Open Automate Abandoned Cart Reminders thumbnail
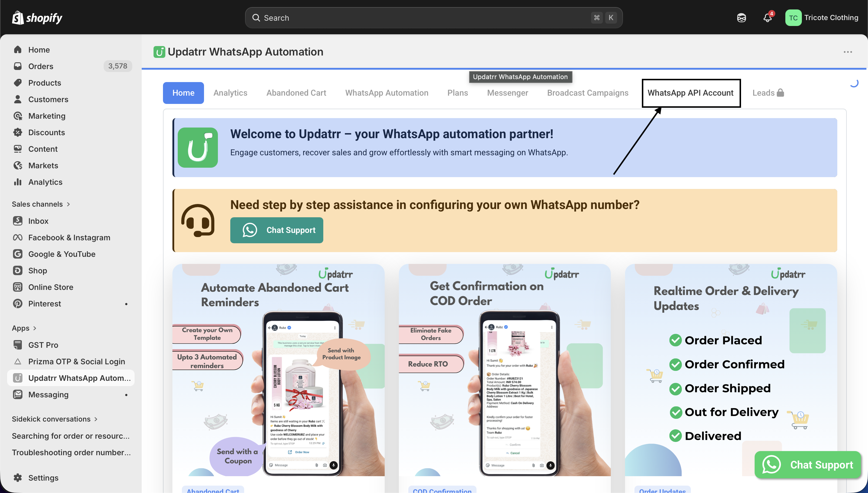The height and width of the screenshot is (493, 868). coord(278,370)
